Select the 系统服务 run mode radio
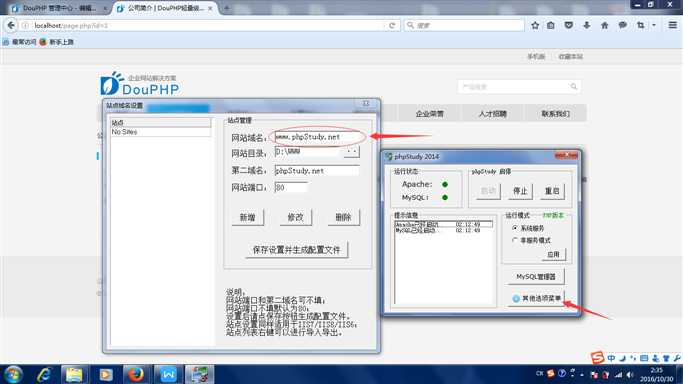The image size is (683, 384). (x=515, y=228)
